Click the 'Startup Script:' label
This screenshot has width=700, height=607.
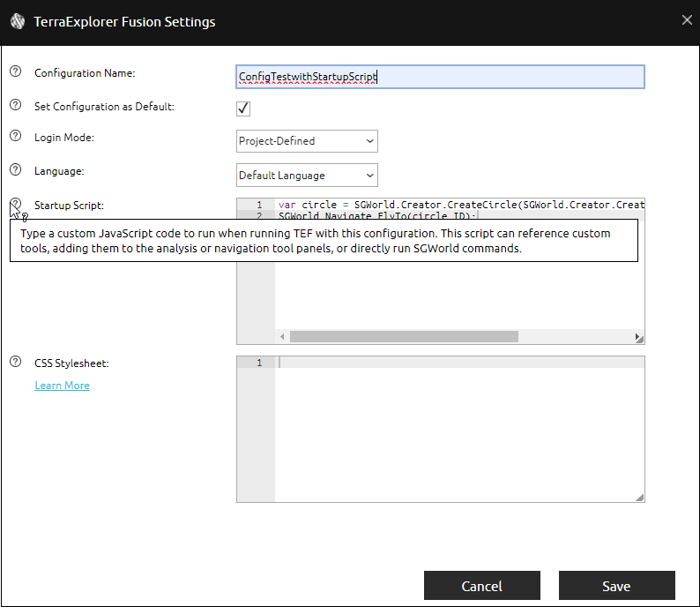[69, 206]
